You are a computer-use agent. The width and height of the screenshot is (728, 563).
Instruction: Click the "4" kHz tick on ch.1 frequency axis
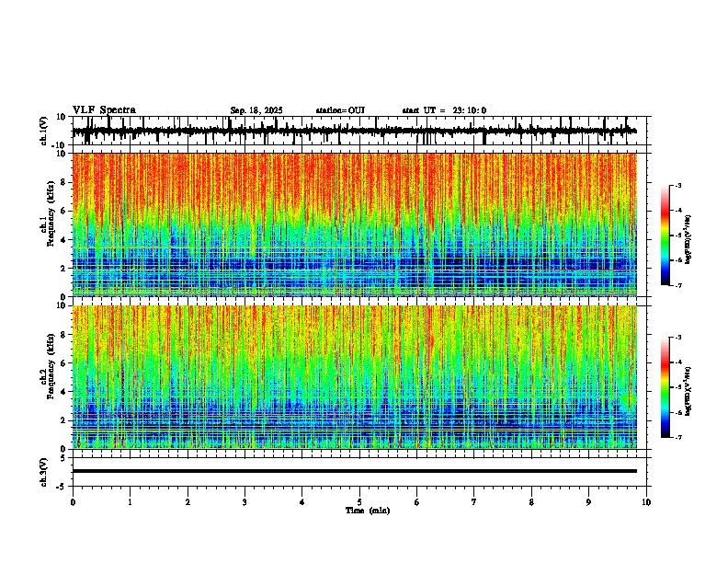(x=64, y=240)
